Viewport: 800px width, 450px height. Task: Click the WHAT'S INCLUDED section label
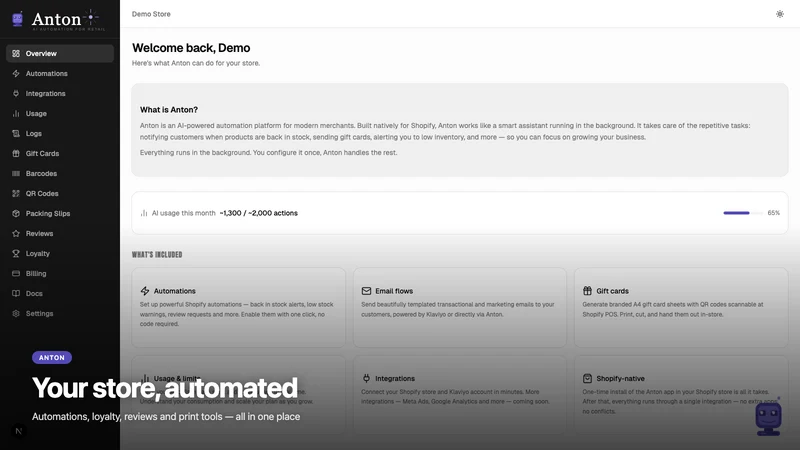point(157,255)
